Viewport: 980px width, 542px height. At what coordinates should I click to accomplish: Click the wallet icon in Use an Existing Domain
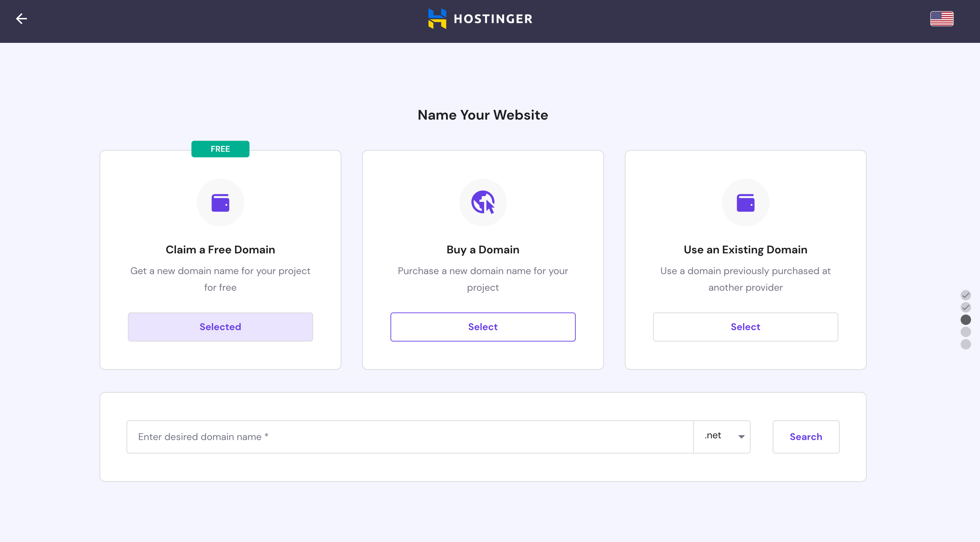point(745,203)
